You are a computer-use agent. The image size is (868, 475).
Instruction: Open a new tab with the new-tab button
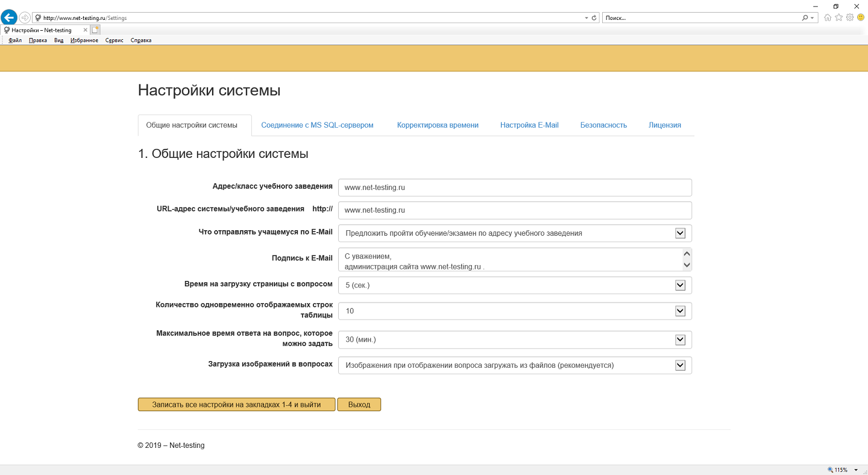click(x=96, y=30)
